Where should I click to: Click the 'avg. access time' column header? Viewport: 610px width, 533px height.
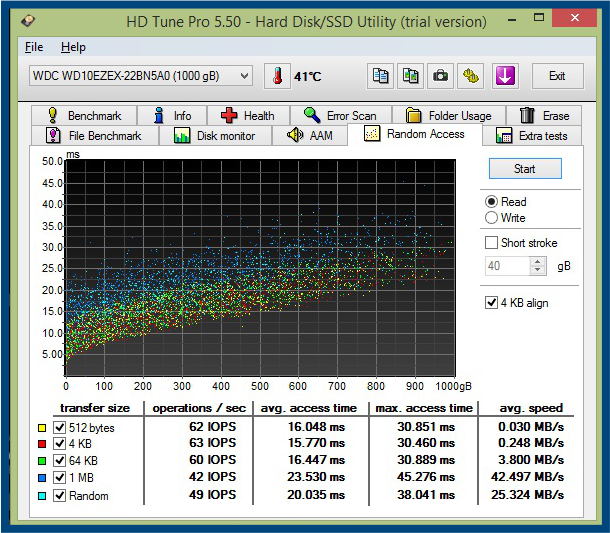309,408
